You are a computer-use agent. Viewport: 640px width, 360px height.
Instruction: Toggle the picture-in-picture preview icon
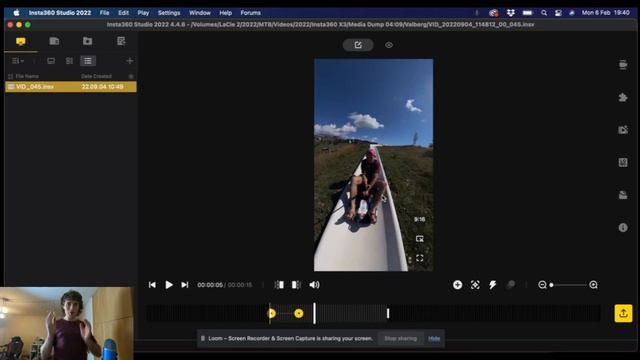420,239
